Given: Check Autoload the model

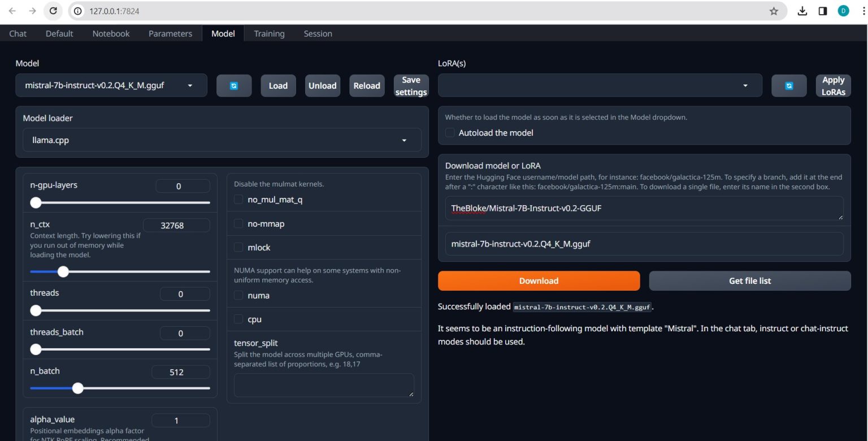Looking at the screenshot, I should 450,132.
